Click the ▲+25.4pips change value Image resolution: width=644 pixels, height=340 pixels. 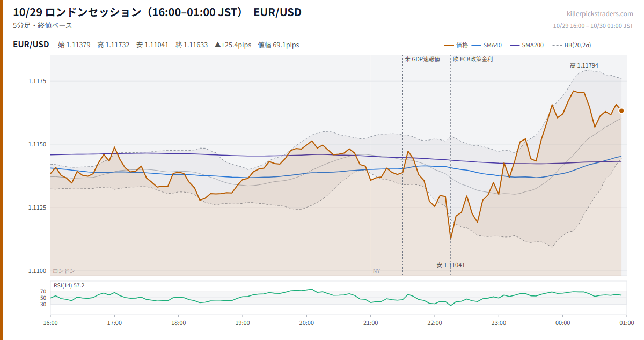point(233,45)
